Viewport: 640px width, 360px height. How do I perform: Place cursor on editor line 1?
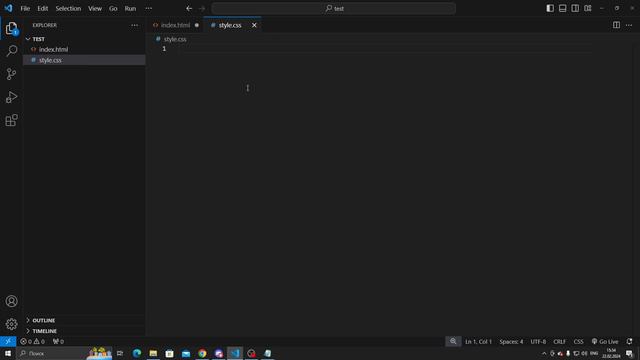coord(384,49)
